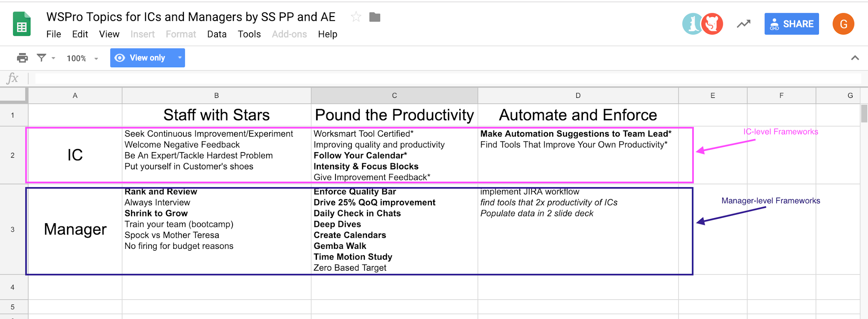Click the blue SHARE button
This screenshot has width=868, height=319.
[791, 24]
